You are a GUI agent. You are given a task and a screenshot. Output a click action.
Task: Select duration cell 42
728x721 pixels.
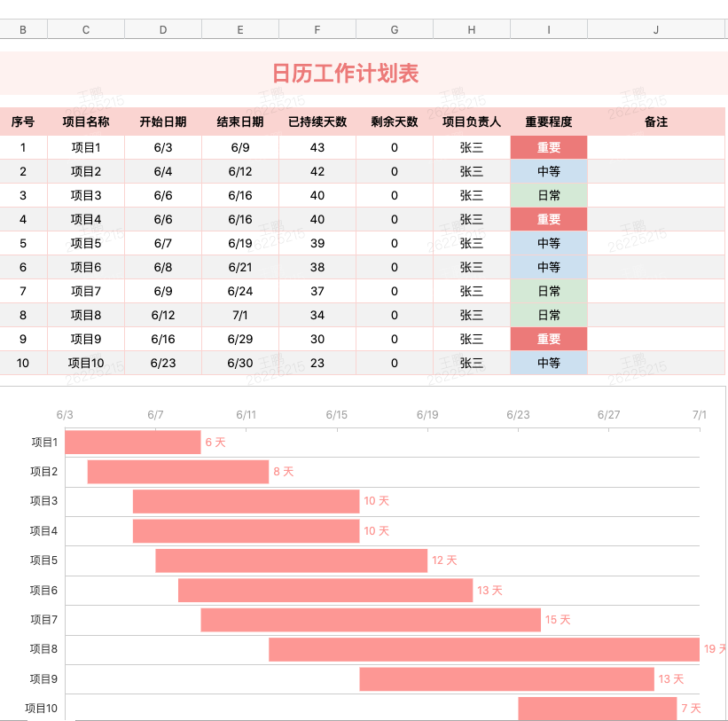[x=317, y=171]
